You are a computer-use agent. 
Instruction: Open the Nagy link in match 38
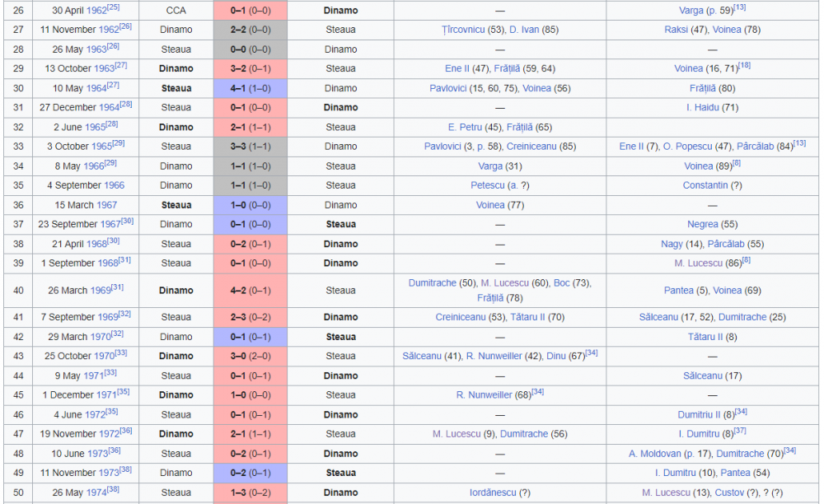click(672, 244)
